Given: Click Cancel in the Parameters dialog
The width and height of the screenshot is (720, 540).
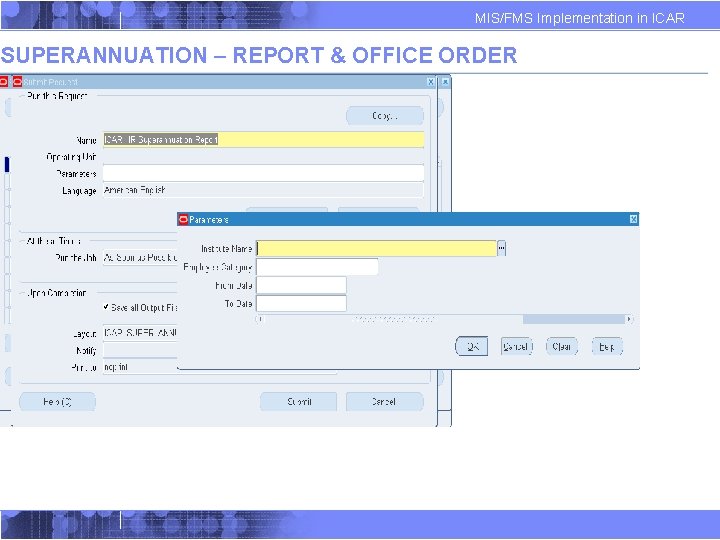Looking at the screenshot, I should pos(517,347).
